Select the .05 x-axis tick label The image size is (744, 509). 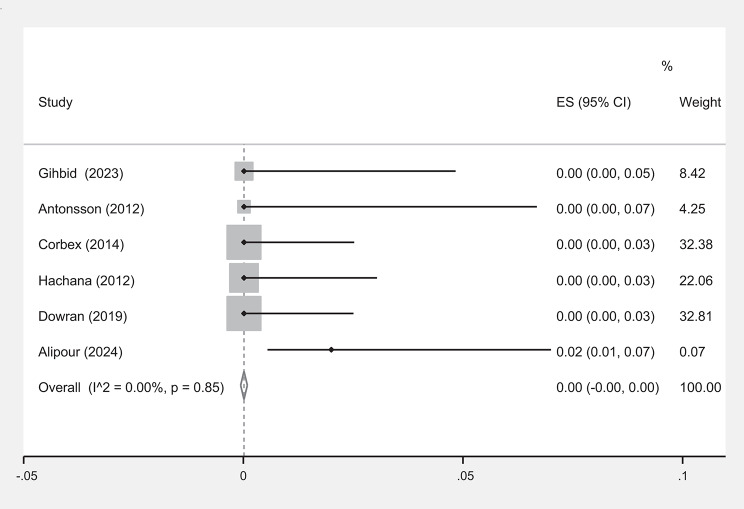pyautogui.click(x=464, y=477)
